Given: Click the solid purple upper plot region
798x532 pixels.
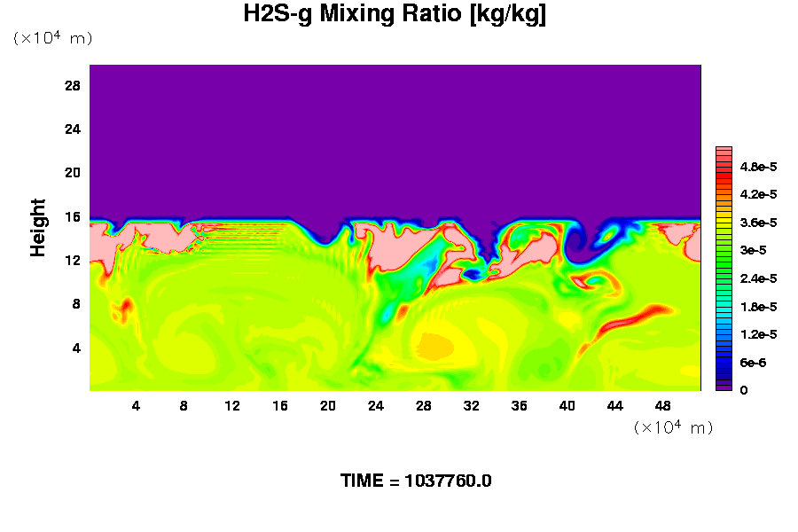Looking at the screenshot, I should 395,133.
